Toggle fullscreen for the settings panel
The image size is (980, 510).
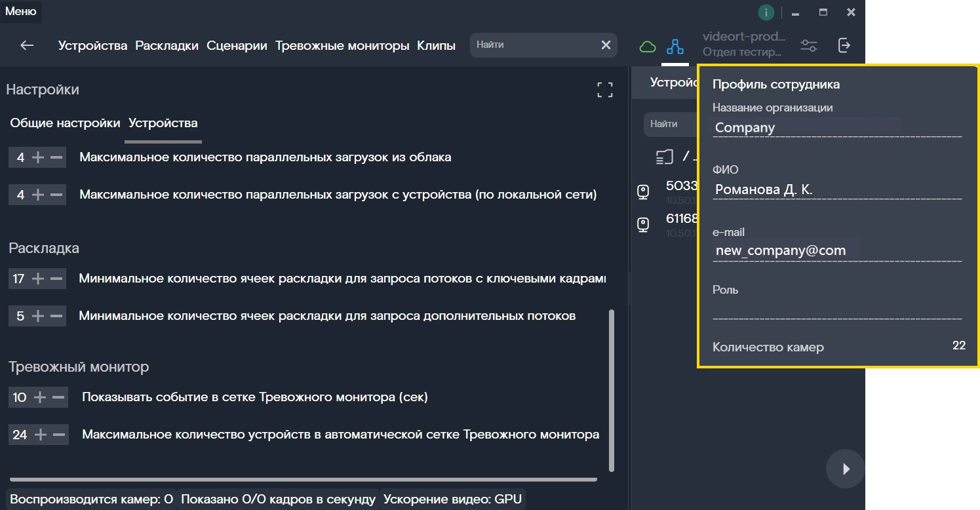coord(604,90)
